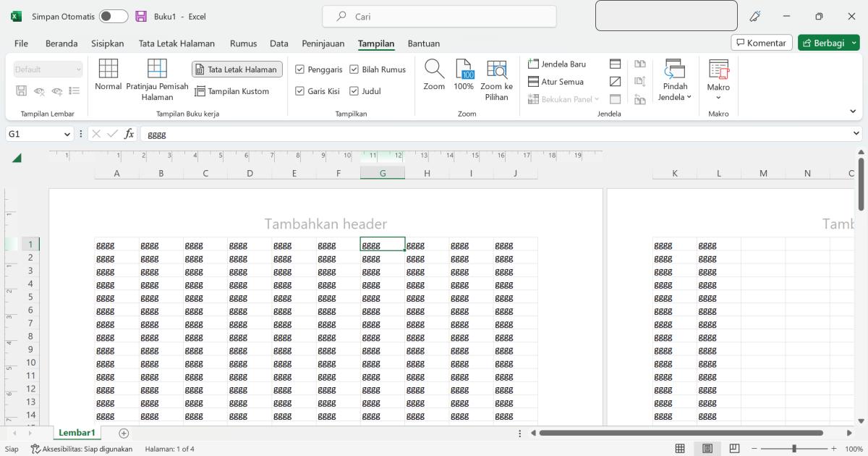
Task: Select Page Layout view in the status bar
Action: [707, 449]
